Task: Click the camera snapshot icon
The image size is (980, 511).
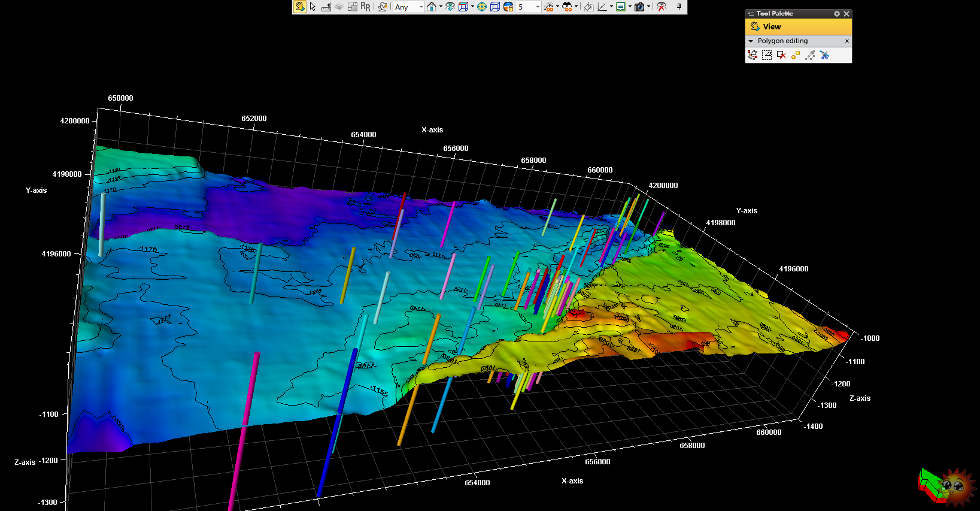Action: [639, 7]
